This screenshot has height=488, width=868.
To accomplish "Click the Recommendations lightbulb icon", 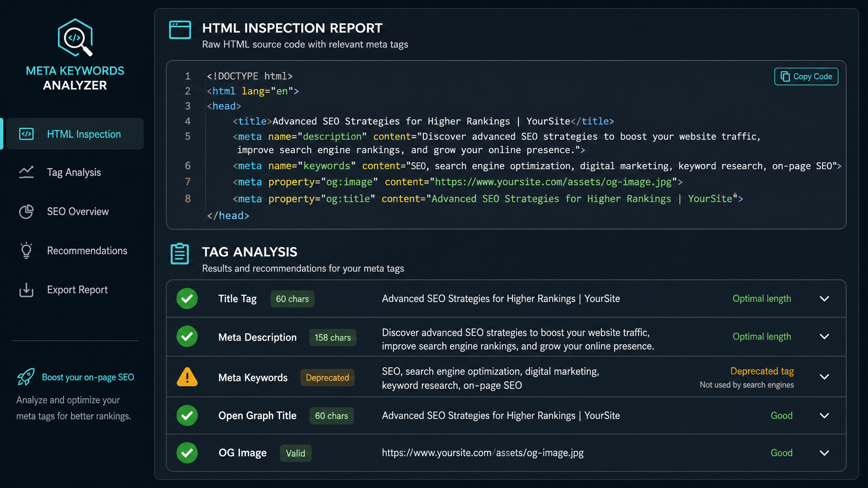I will point(26,250).
